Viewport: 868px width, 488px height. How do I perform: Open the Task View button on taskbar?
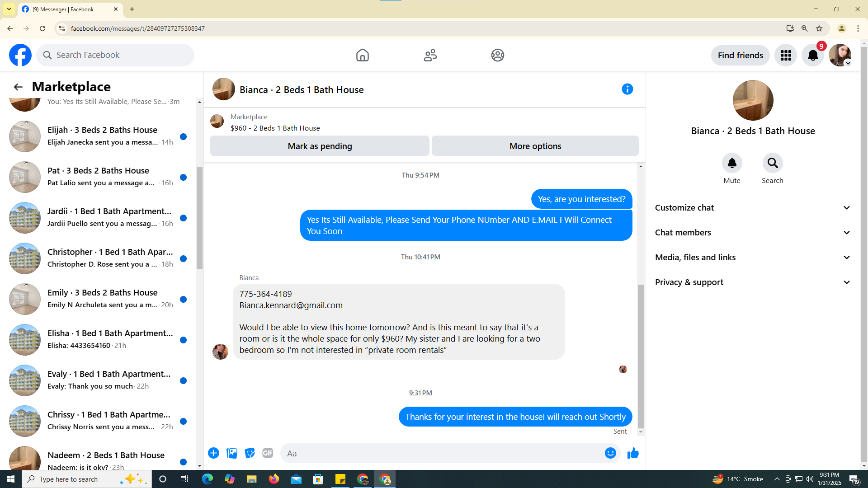pos(184,479)
